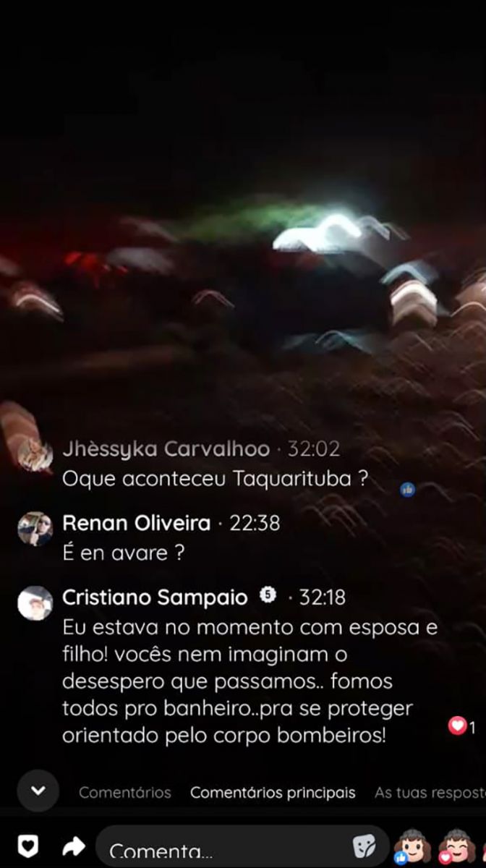This screenshot has width=486, height=868.
Task: Click Cristiano Sampaio's profile picture
Action: pos(35,603)
